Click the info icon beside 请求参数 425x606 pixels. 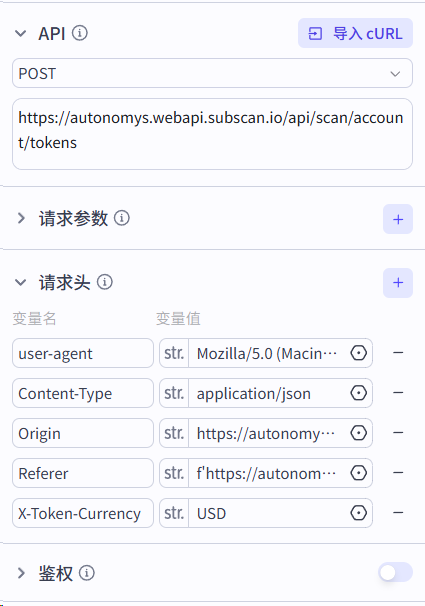(x=122, y=218)
